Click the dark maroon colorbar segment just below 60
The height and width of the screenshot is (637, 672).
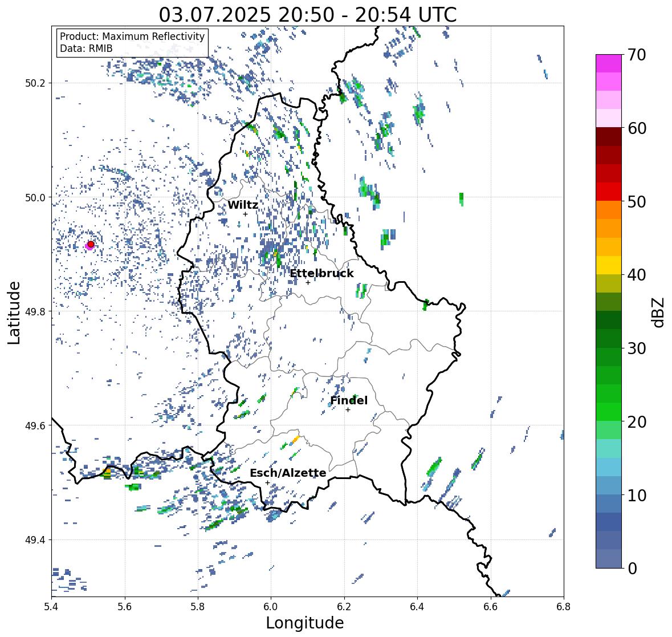pos(609,137)
